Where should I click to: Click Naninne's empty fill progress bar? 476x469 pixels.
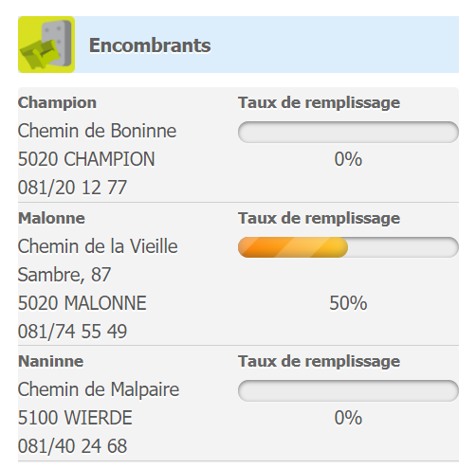[348, 390]
